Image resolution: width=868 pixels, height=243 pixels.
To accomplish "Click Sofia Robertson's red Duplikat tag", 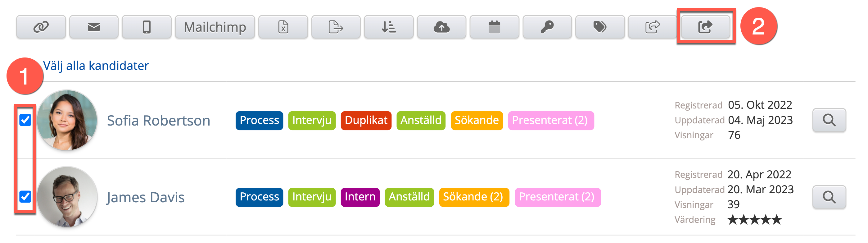I will (x=366, y=121).
